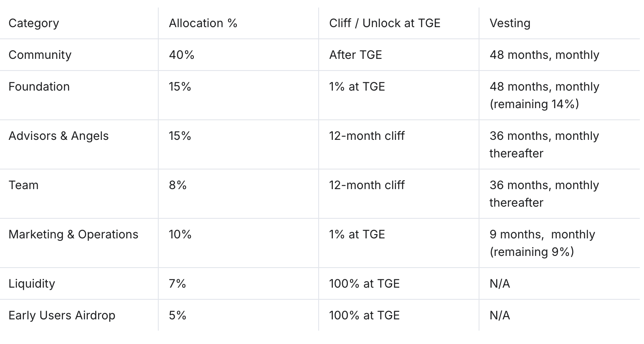Click the 40% allocation cell
Image resolution: width=644 pixels, height=344 pixels.
coord(182,55)
